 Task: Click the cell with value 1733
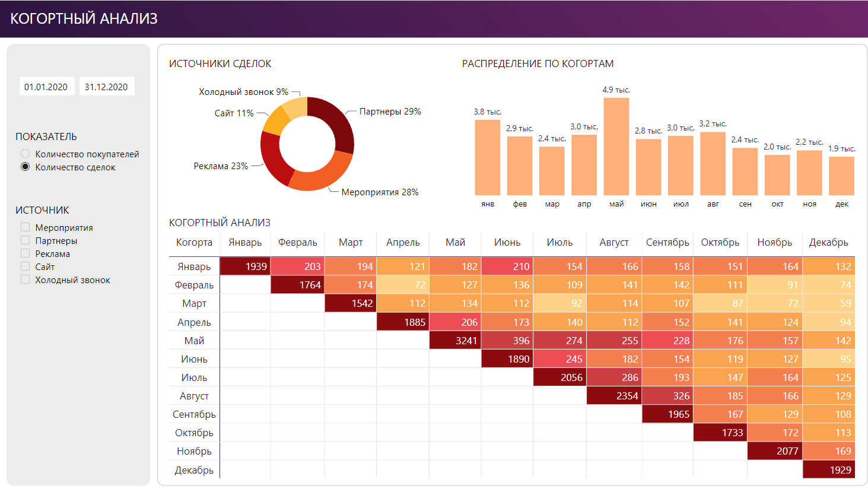pyautogui.click(x=720, y=433)
